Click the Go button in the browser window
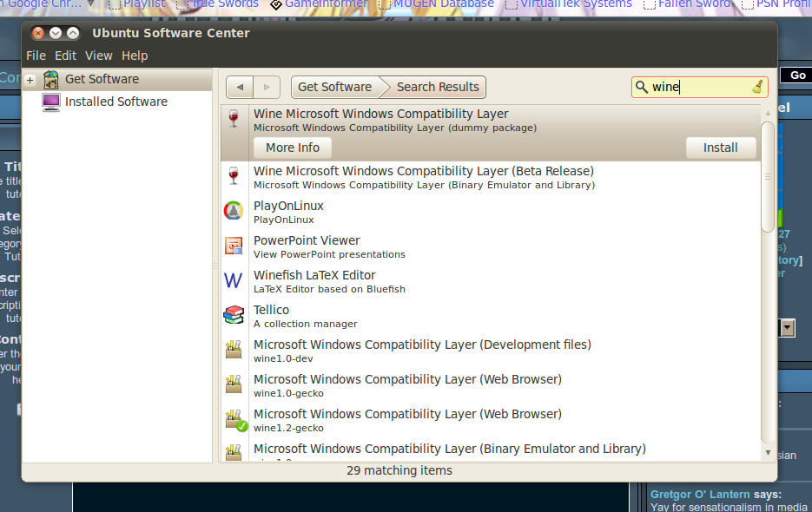Viewport: 812px width, 512px height. point(797,75)
